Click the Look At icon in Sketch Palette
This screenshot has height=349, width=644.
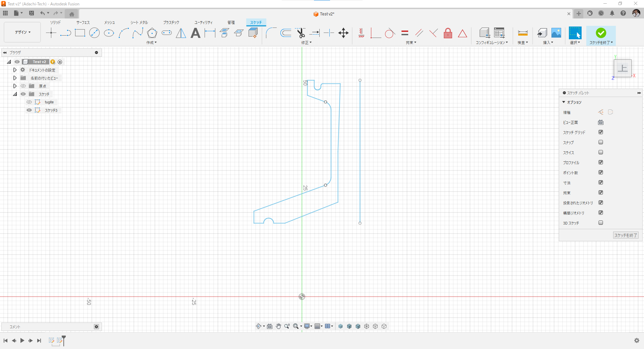[x=601, y=122]
